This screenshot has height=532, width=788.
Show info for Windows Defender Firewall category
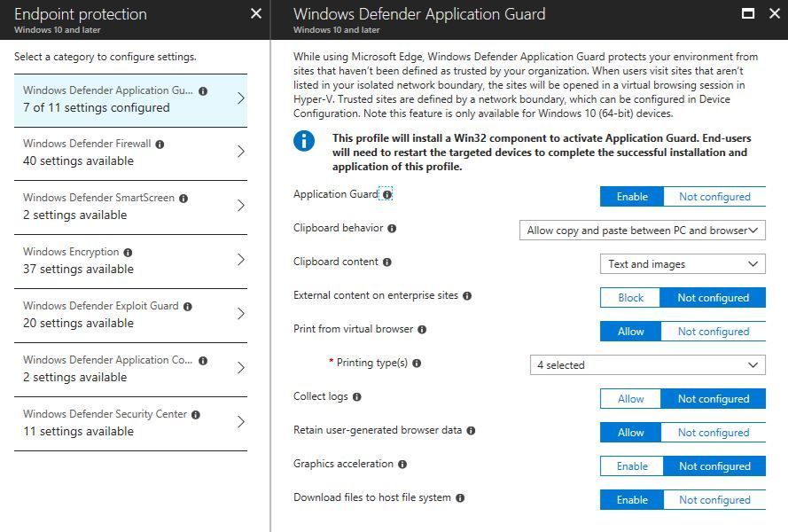(160, 145)
